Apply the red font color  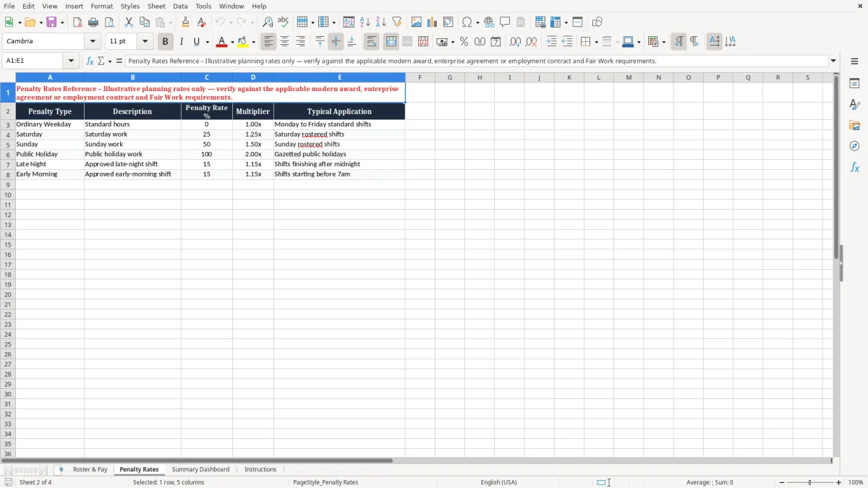pos(223,42)
